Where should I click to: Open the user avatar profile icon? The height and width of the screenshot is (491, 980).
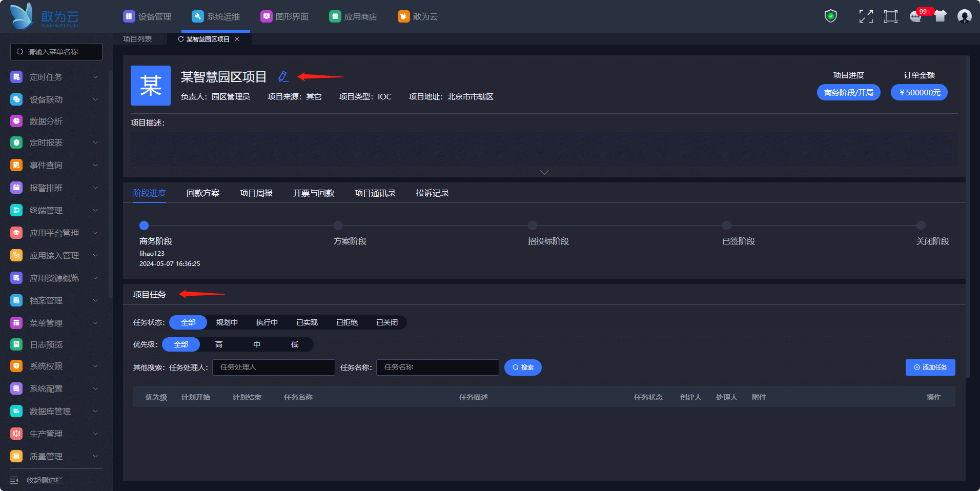964,16
